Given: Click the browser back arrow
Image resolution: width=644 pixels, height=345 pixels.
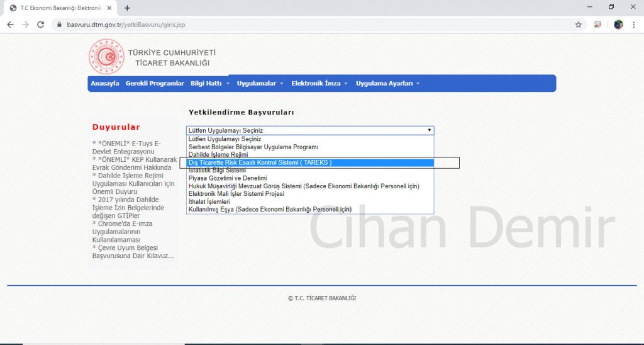Looking at the screenshot, I should (10, 25).
